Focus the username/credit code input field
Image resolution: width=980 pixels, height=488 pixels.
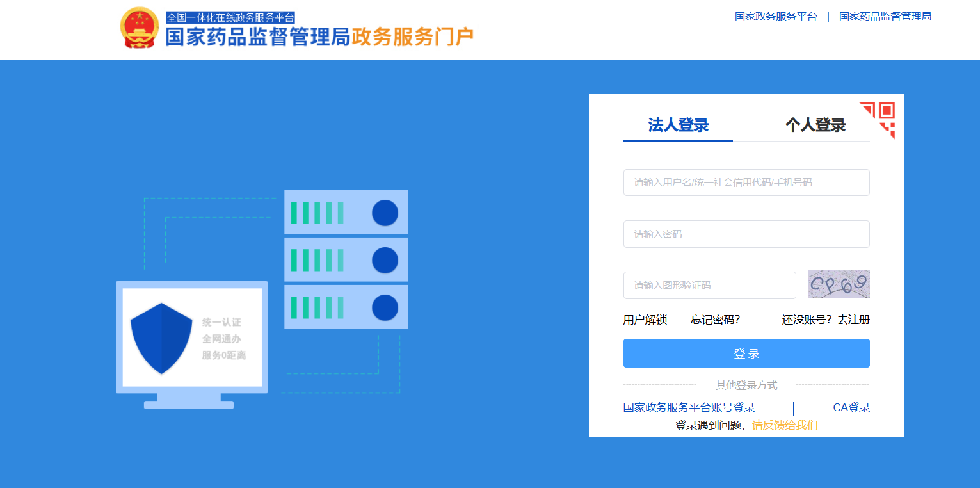[746, 183]
